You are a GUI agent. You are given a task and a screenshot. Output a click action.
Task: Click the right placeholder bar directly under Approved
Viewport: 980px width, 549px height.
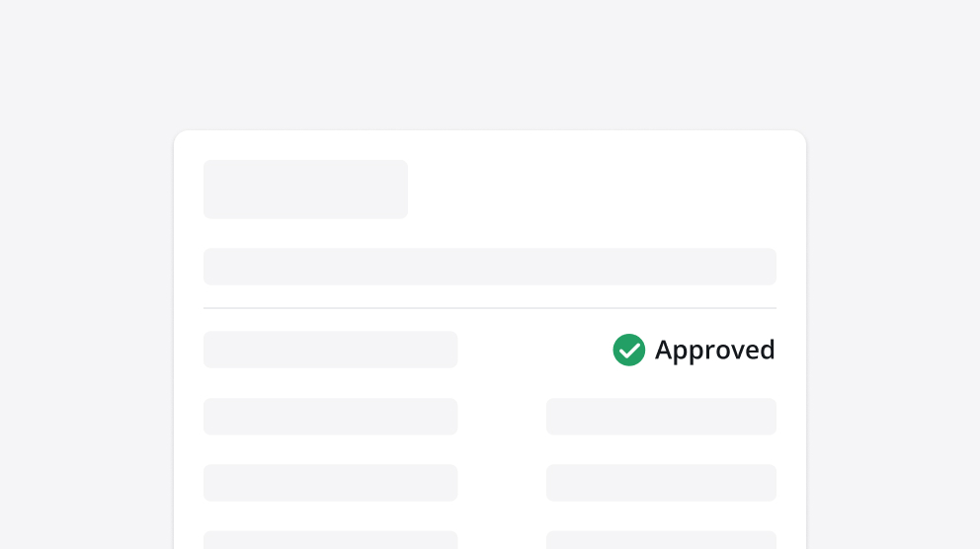pyautogui.click(x=661, y=417)
